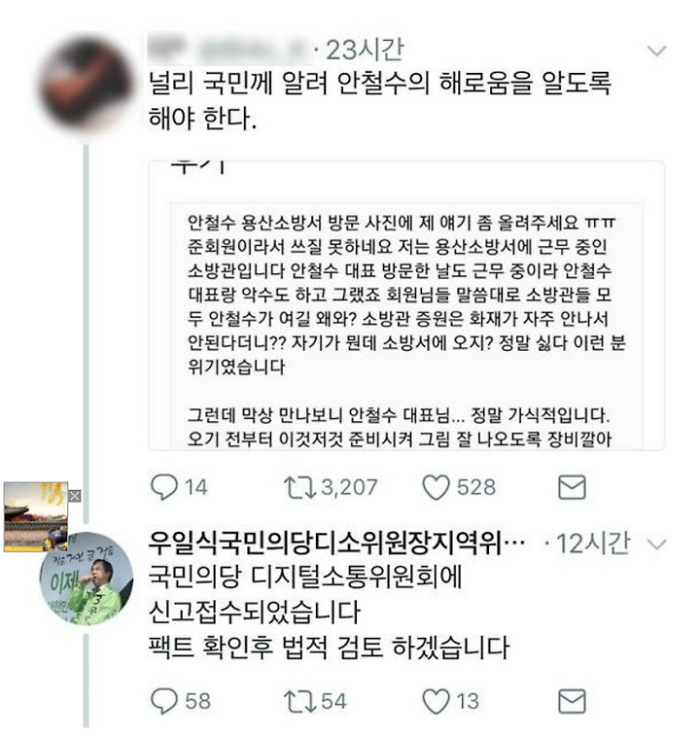This screenshot has height=738, width=700.
Task: Open direct message envelope on first tweet
Action: tap(572, 487)
